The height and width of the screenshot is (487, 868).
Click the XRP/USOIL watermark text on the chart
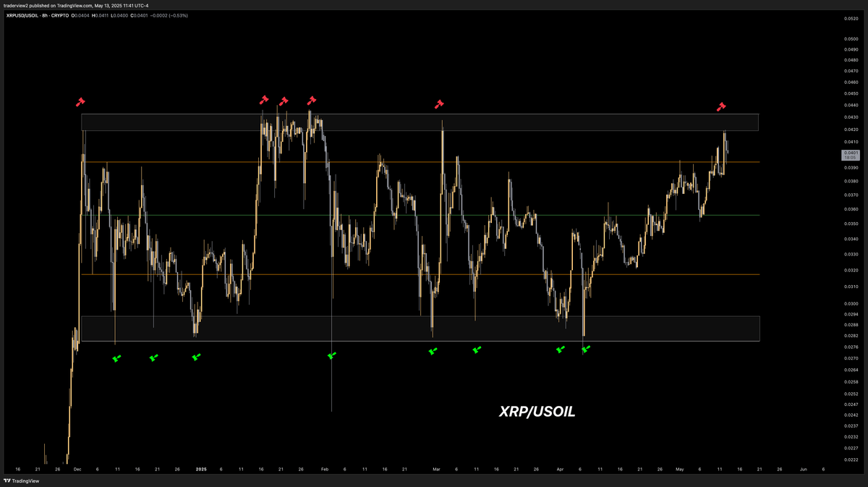coord(537,412)
